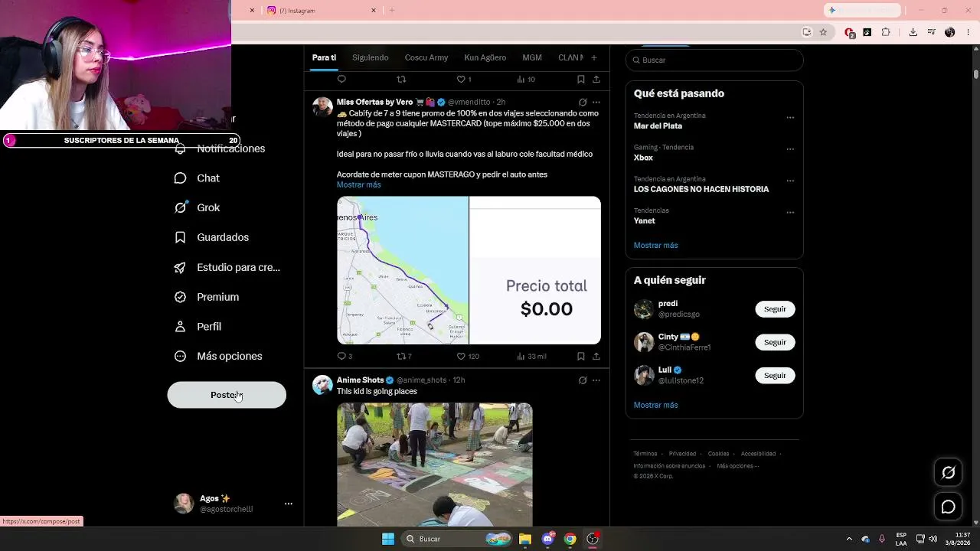980x551 pixels.
Task: Show more accounts under A quién seguir
Action: click(x=655, y=405)
